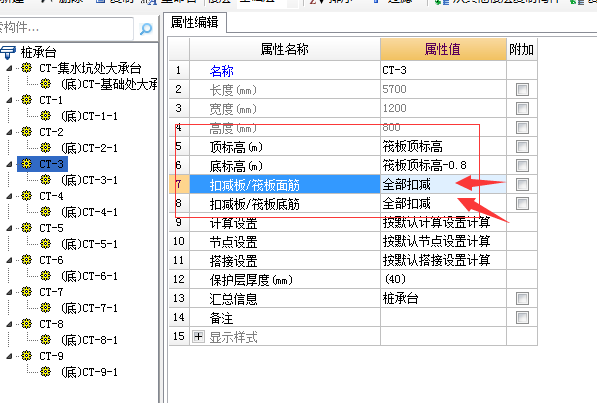Click the gear icon of (底)CT-3-1
The height and width of the screenshot is (403, 597).
coord(45,179)
